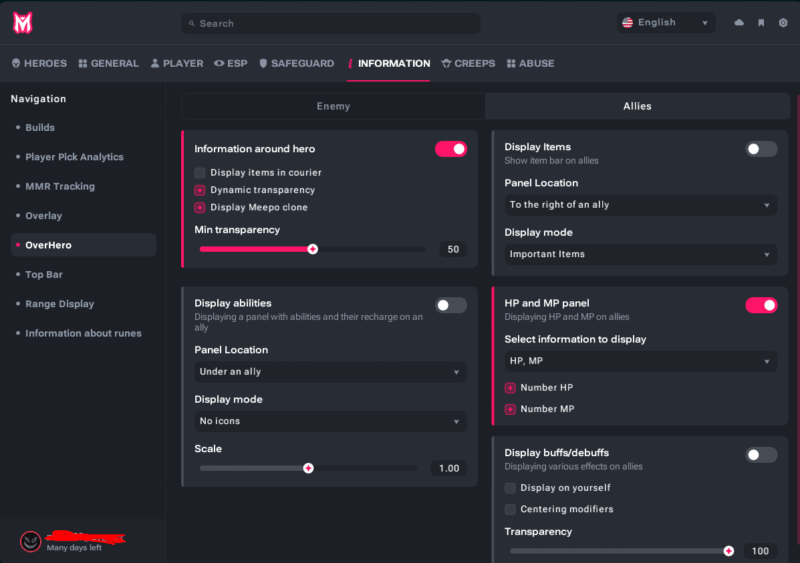Viewport: 800px width, 563px height.
Task: Open the HEROES tab
Action: 39,63
